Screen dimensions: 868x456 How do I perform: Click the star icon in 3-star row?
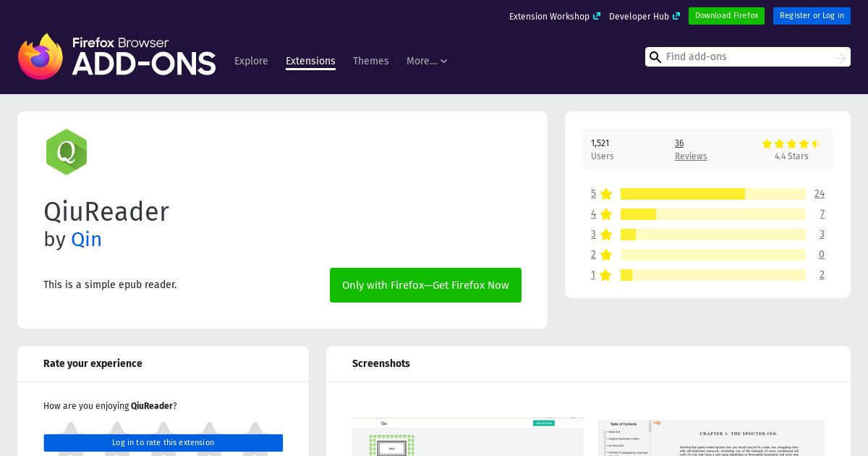[x=606, y=235]
